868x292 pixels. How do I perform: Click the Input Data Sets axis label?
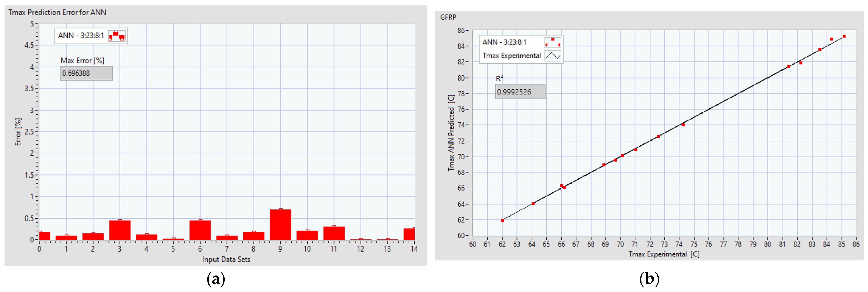point(226,259)
